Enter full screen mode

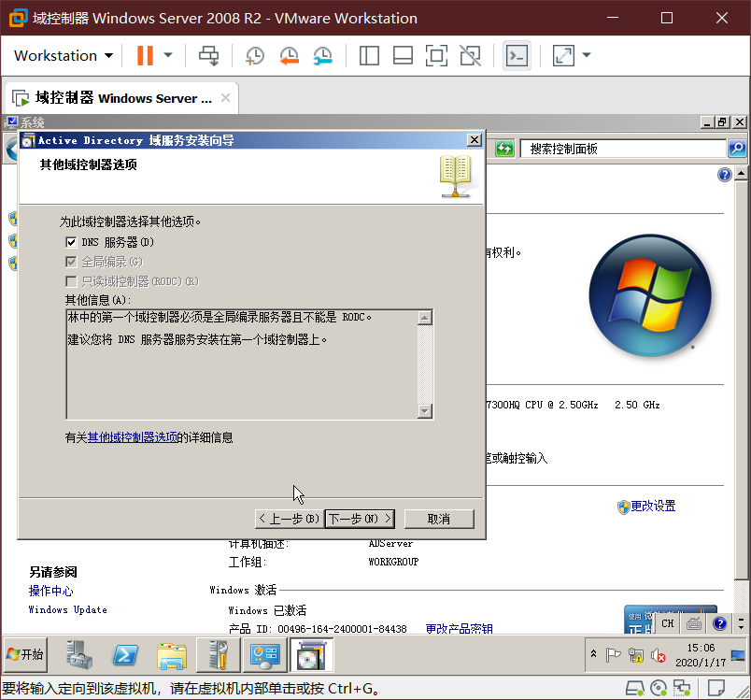pos(436,55)
